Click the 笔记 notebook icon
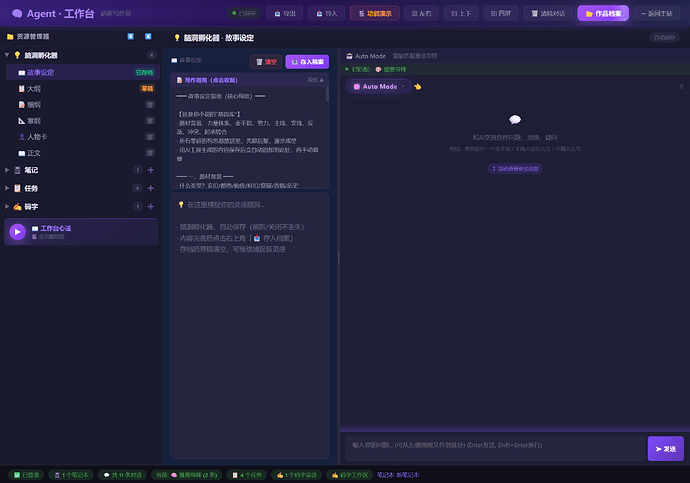Viewport: 690px width, 483px height. coord(17,170)
